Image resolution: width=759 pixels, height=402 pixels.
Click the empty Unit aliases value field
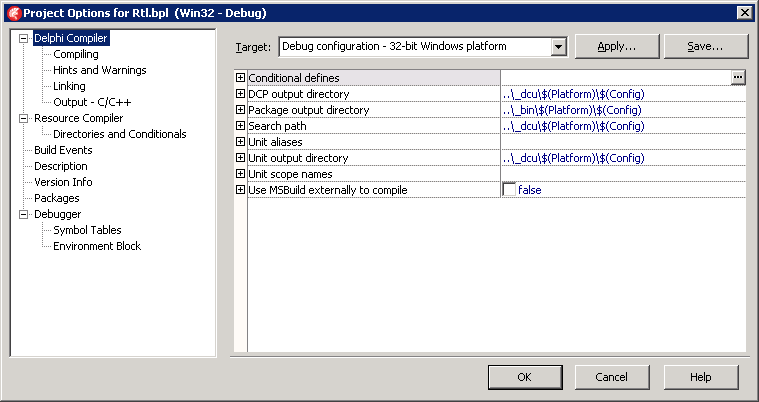623,142
